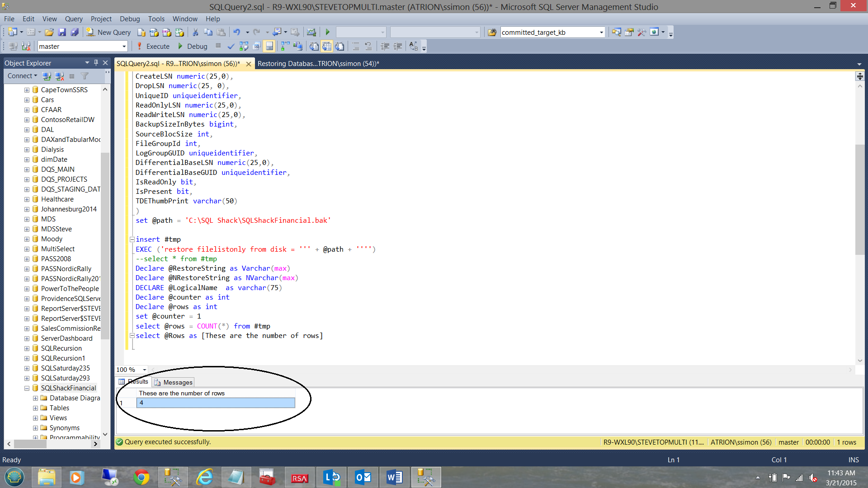
Task: Click the Execute button
Action: click(153, 46)
